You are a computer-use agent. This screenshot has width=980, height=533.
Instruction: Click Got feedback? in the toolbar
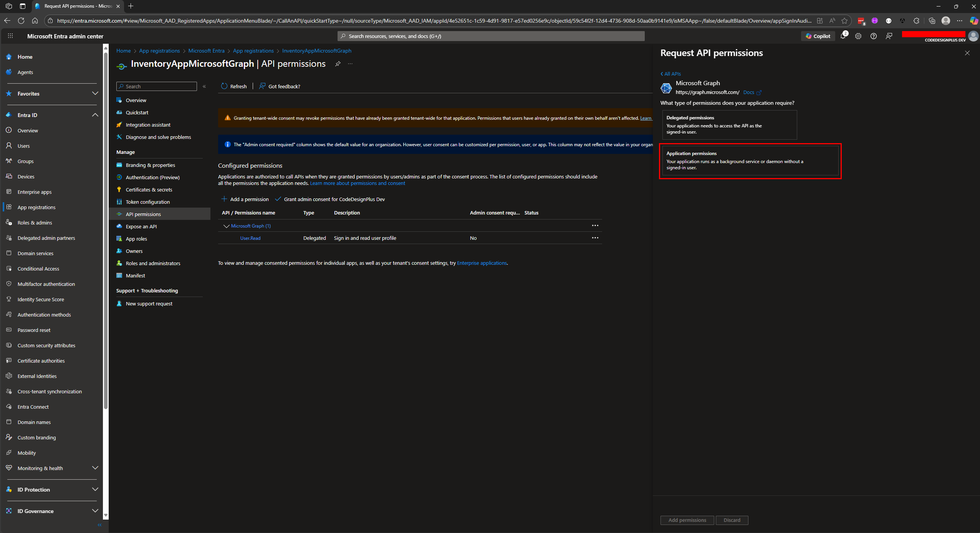tap(280, 86)
